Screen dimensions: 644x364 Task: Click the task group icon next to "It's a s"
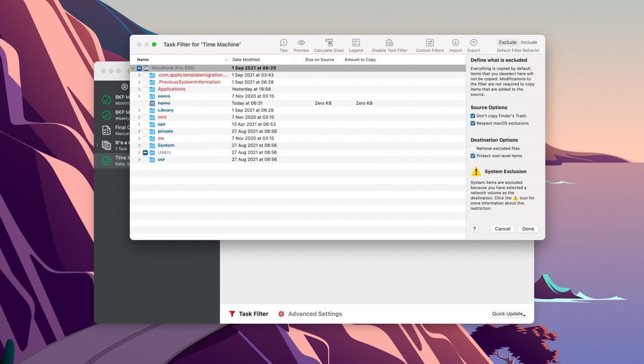click(107, 145)
